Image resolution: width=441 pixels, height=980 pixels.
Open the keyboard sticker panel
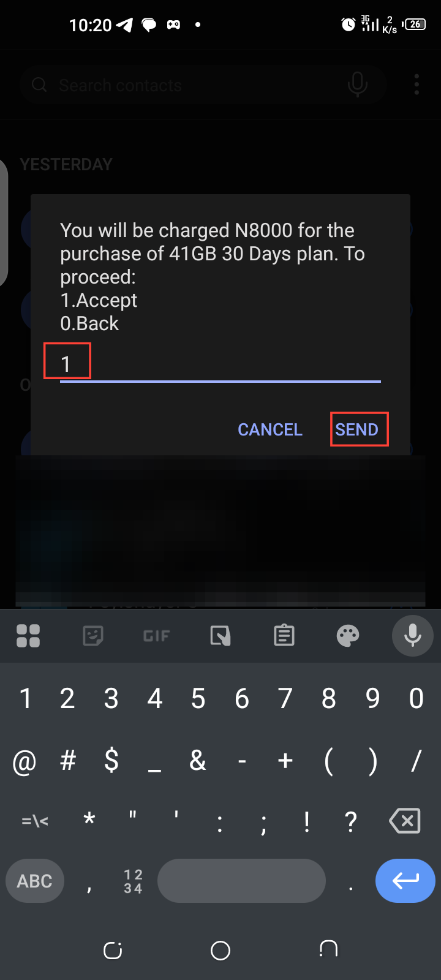coord(93,636)
